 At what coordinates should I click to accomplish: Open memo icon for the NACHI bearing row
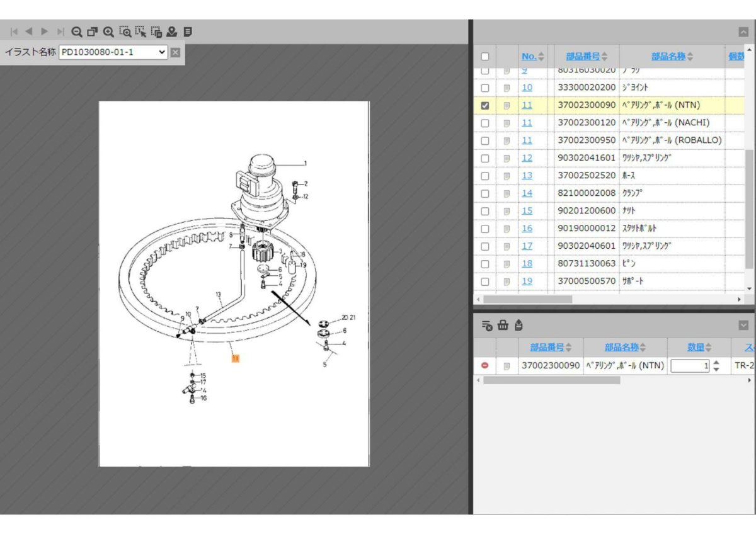pyautogui.click(x=507, y=123)
